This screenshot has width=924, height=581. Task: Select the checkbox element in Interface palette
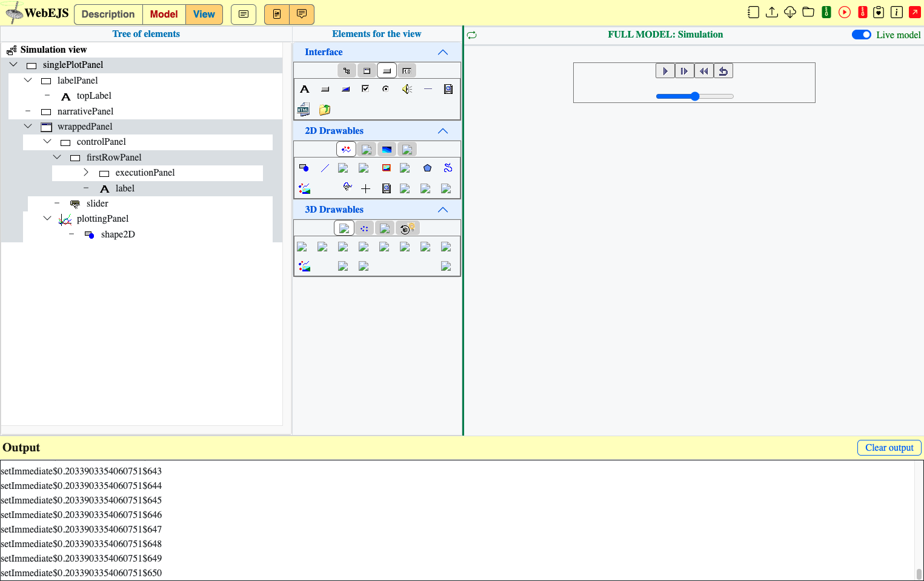[x=365, y=88]
